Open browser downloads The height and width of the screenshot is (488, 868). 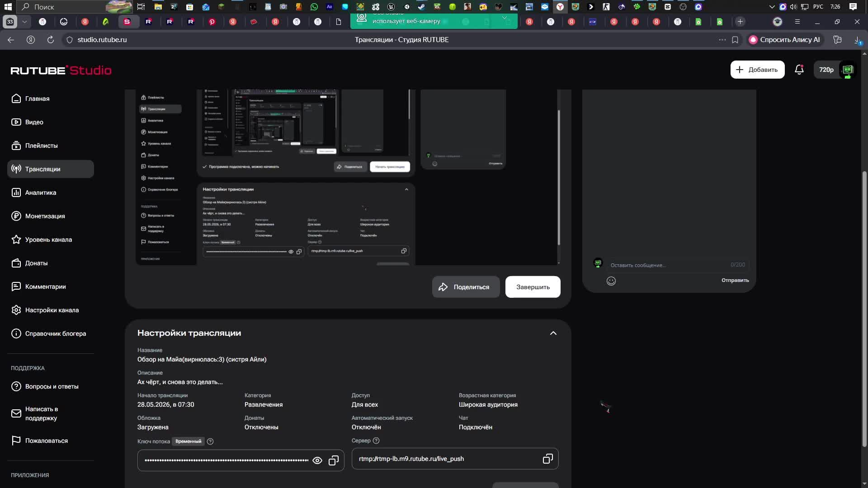[x=858, y=40]
